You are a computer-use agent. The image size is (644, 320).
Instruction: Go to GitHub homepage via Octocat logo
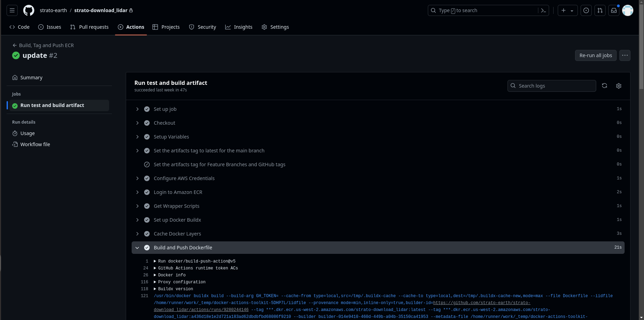click(29, 10)
